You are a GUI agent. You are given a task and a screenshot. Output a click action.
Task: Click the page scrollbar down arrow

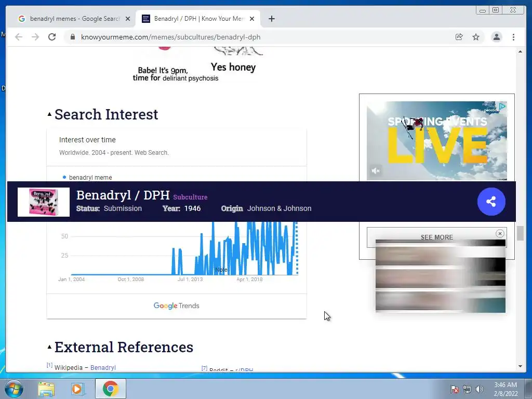520,366
